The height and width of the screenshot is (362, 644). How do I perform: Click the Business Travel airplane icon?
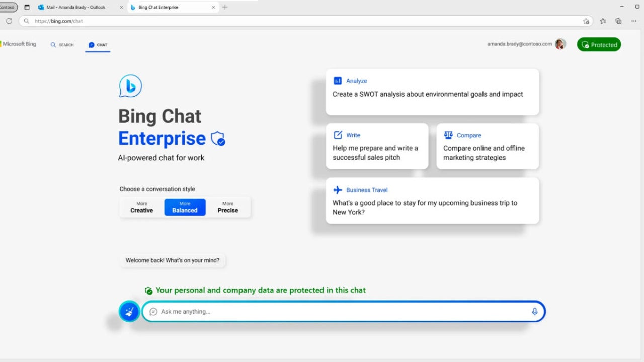pyautogui.click(x=337, y=190)
